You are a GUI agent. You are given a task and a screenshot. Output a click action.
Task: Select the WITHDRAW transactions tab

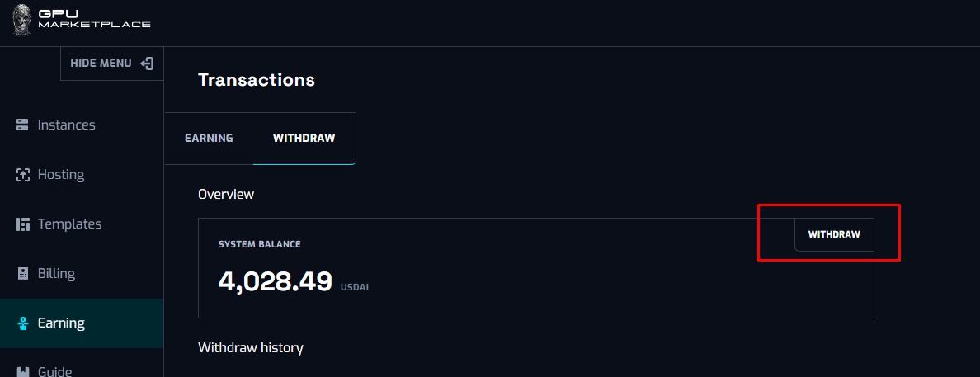pyautogui.click(x=304, y=138)
